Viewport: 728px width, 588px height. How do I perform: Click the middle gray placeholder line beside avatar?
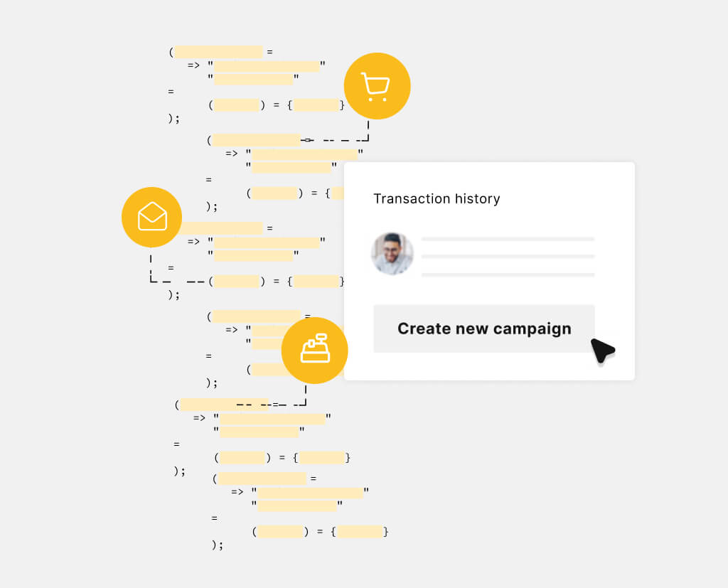(x=508, y=257)
